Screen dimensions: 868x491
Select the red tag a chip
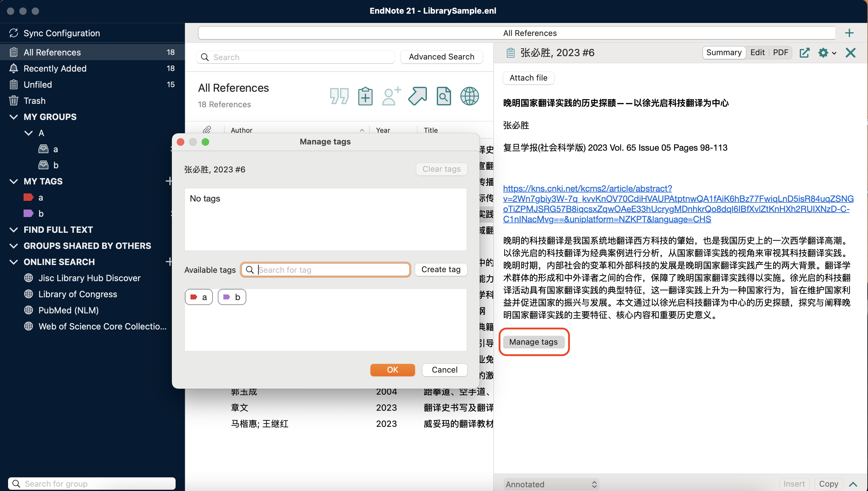[x=199, y=297]
